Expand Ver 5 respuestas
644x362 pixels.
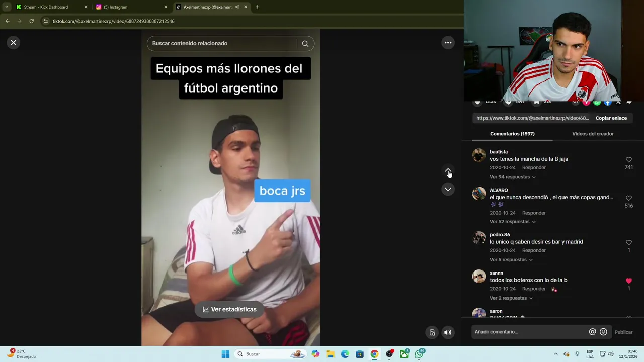coord(511,260)
